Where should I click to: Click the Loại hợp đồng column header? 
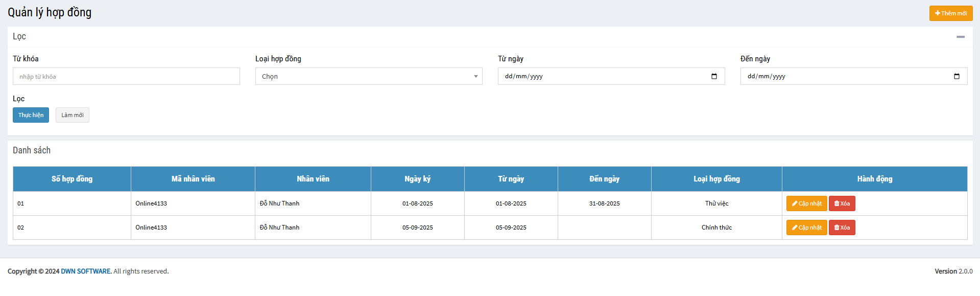pos(716,179)
